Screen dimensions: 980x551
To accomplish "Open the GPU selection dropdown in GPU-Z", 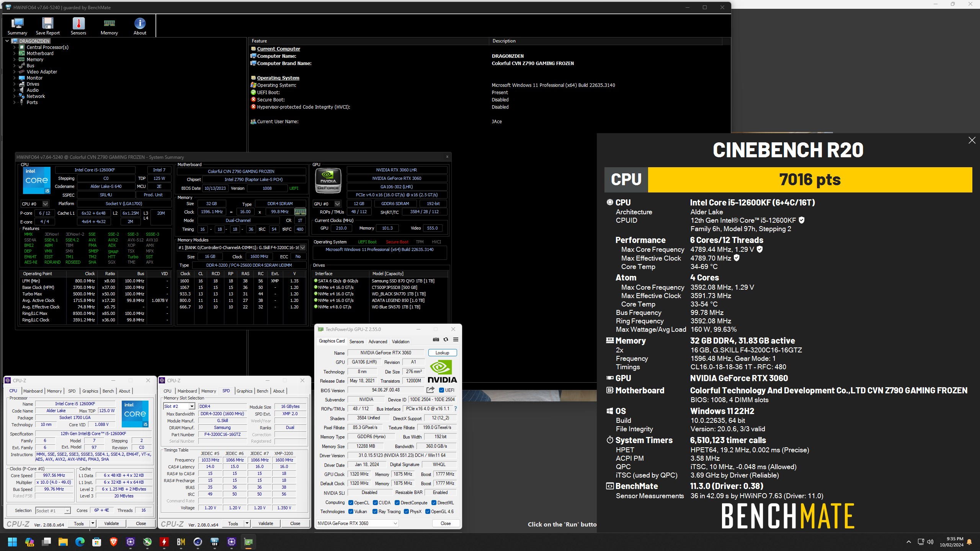I will point(357,523).
